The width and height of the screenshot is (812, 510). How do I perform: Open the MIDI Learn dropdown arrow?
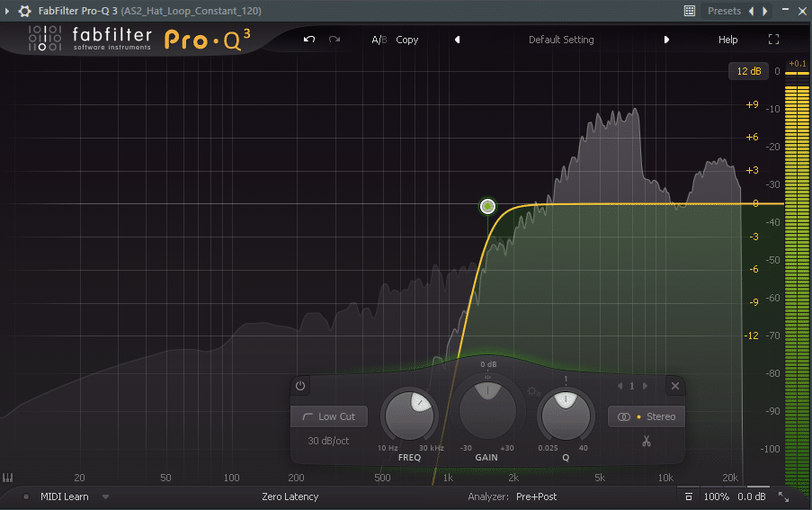click(x=105, y=497)
